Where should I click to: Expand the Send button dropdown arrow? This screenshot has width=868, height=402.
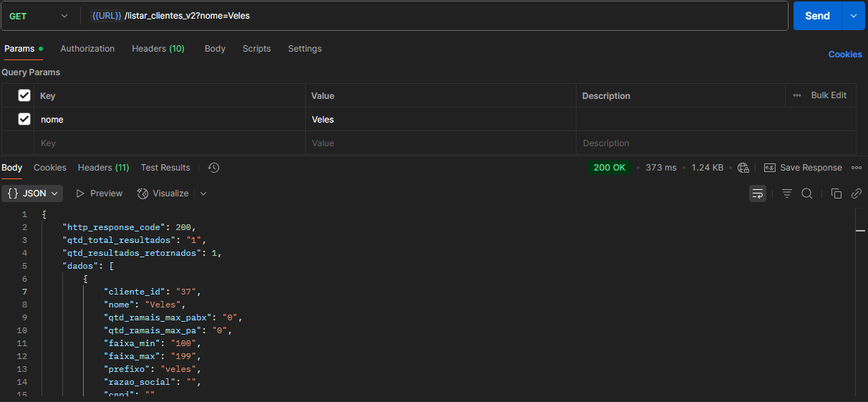point(853,16)
